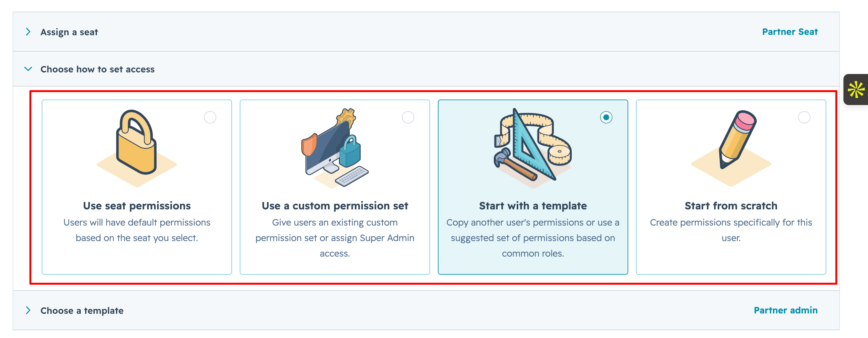Image resolution: width=868 pixels, height=338 pixels.
Task: Click the Start with a template radio button
Action: click(x=606, y=117)
